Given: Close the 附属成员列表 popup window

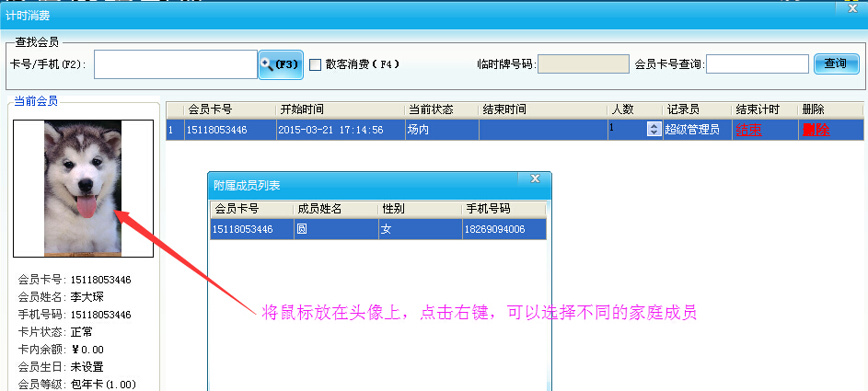Looking at the screenshot, I should click(x=535, y=178).
